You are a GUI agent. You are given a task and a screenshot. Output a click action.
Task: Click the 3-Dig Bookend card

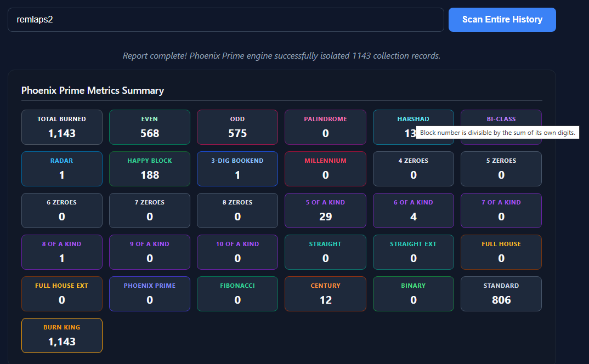click(x=237, y=169)
